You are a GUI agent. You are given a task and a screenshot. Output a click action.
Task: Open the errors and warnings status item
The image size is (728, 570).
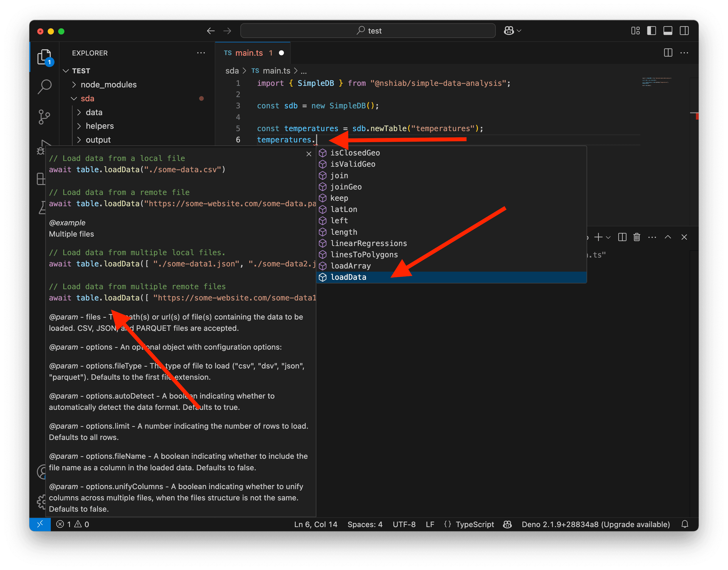[x=73, y=524]
